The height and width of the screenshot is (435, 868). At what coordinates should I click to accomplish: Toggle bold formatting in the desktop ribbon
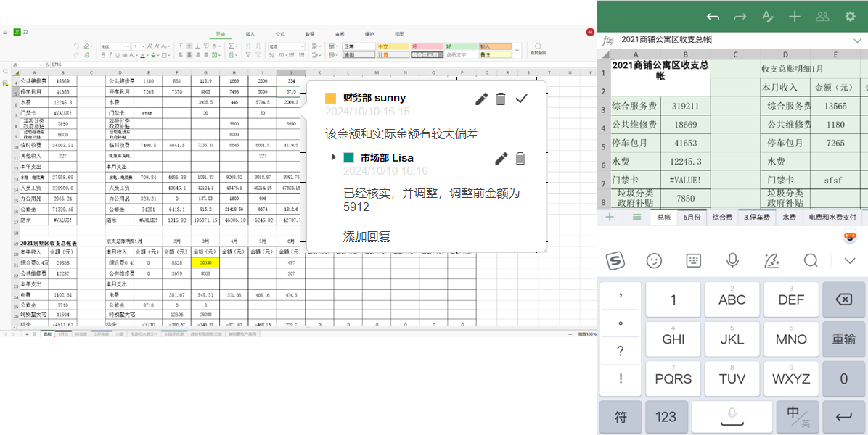tap(103, 55)
